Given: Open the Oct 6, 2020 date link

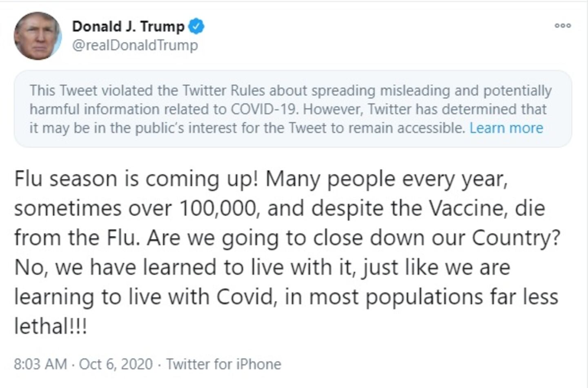Looking at the screenshot, I should (116, 364).
